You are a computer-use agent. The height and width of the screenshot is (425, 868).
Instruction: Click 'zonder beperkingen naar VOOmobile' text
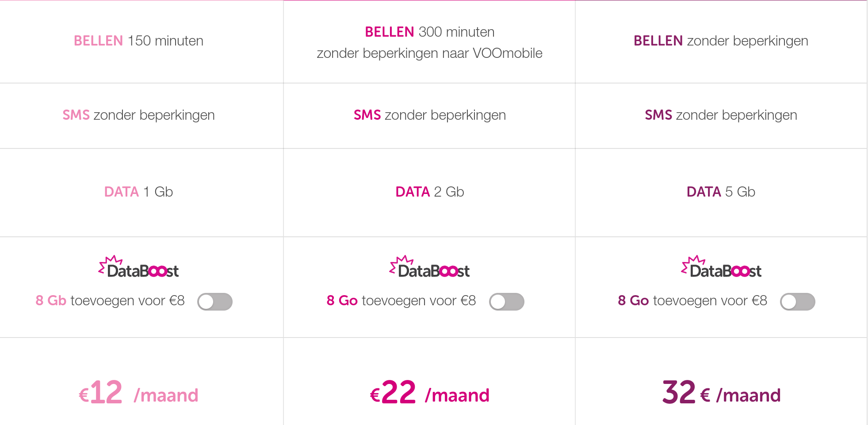coord(430,53)
